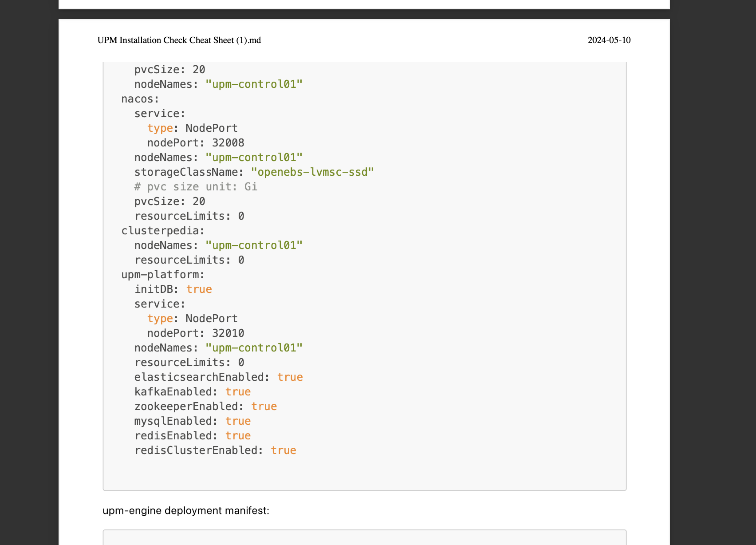Click the 'nodePort: 32008' line
The width and height of the screenshot is (756, 545).
tap(196, 143)
